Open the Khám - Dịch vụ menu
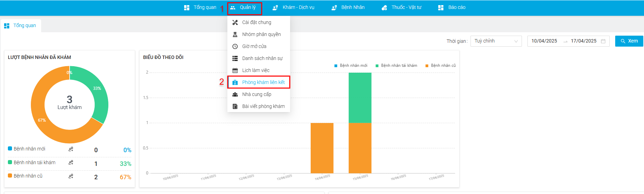 coord(293,8)
